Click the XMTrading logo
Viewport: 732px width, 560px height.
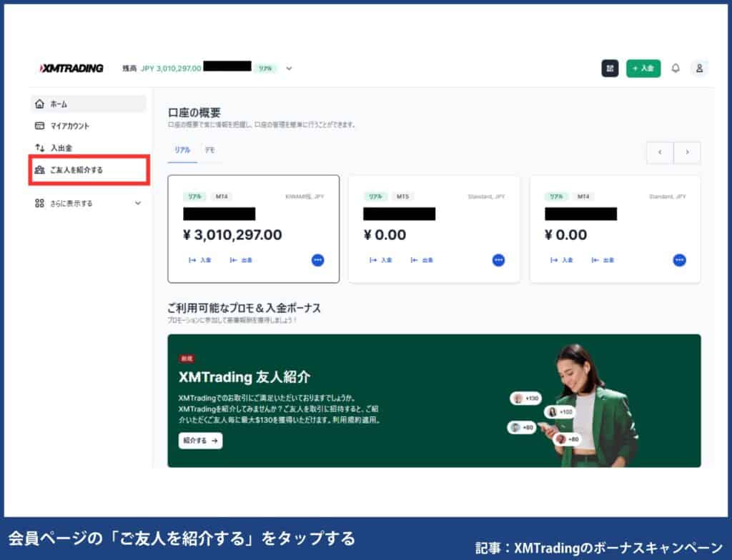click(71, 68)
